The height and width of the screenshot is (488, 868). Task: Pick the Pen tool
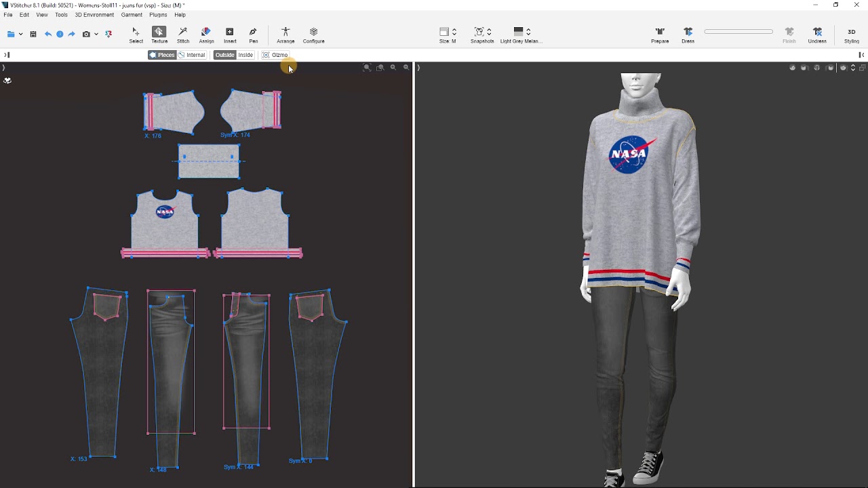click(253, 35)
